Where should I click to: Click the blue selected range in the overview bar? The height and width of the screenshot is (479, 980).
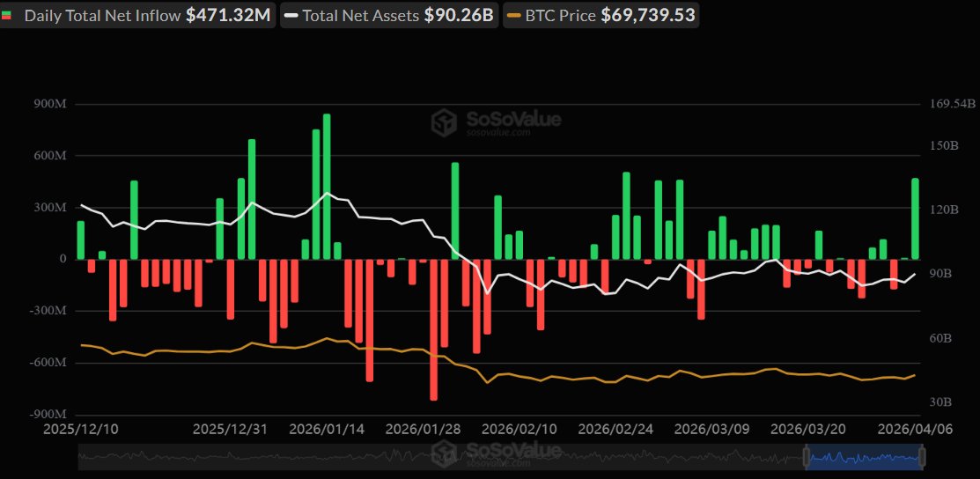(865, 457)
